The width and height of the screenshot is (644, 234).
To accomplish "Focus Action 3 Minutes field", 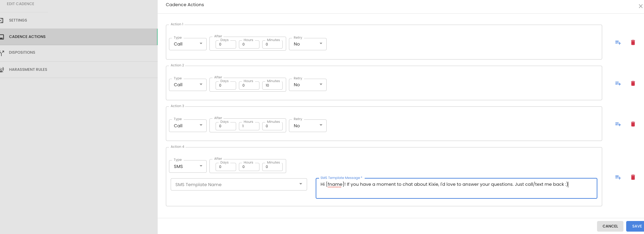I will 272,126.
